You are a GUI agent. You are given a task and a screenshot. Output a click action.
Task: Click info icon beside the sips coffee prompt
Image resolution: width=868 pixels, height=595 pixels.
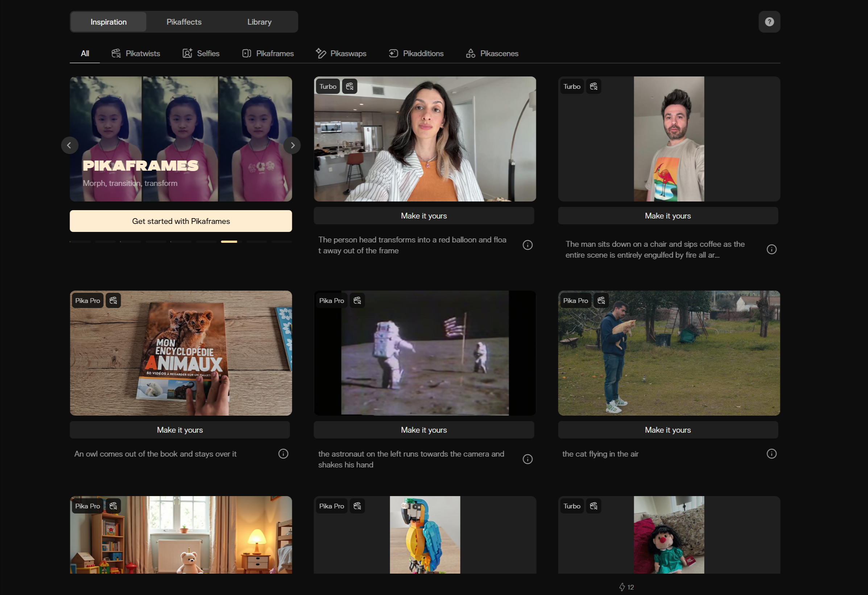tap(771, 249)
